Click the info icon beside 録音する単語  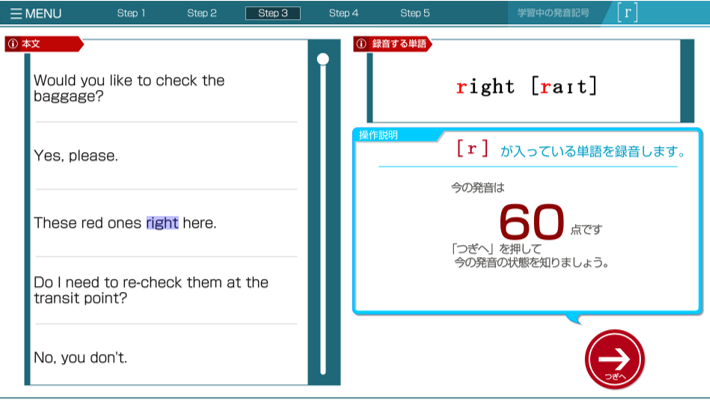(361, 44)
